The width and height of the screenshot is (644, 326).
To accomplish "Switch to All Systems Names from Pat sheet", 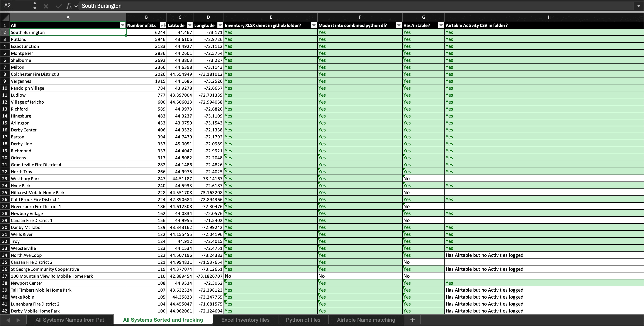I will pyautogui.click(x=70, y=320).
